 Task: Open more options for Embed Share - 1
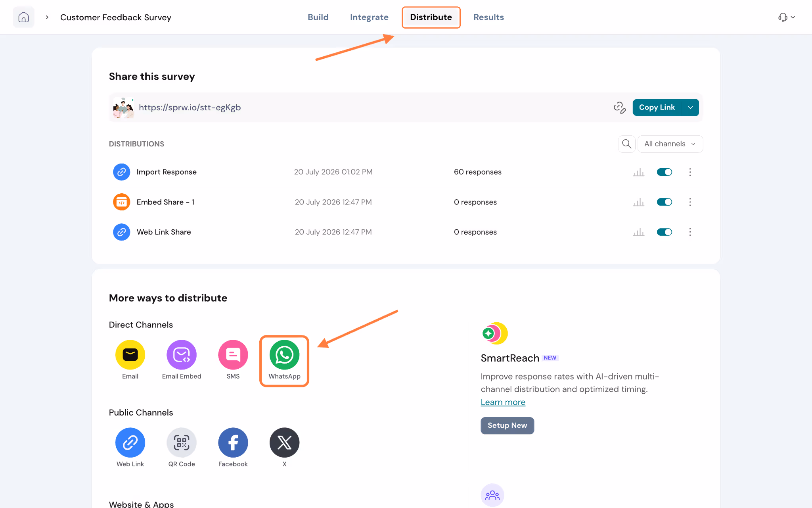[x=690, y=202]
